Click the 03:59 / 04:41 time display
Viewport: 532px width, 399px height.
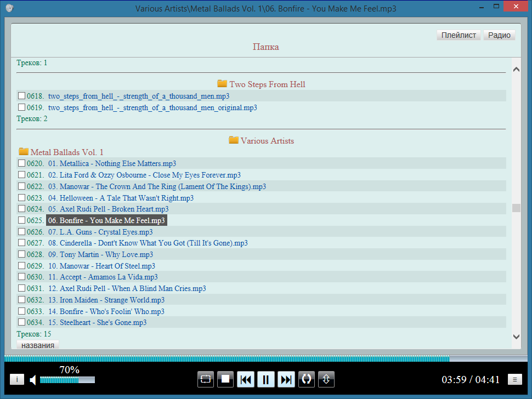click(x=471, y=379)
